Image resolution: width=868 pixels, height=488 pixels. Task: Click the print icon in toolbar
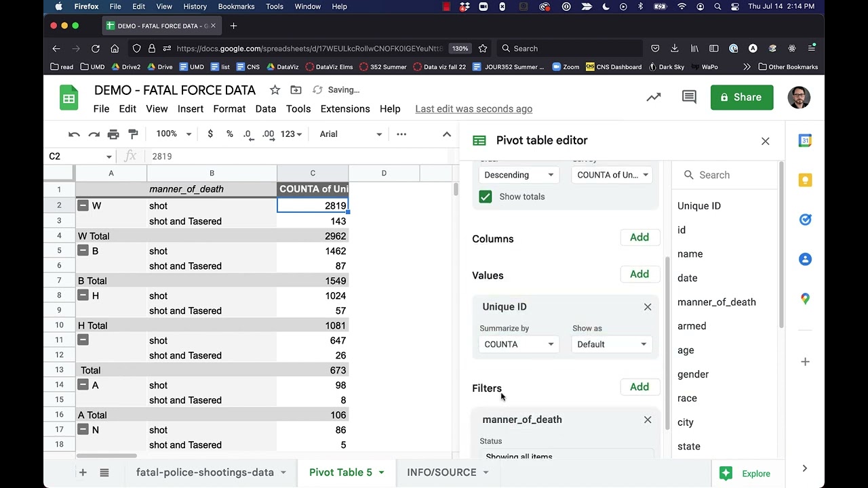click(113, 134)
